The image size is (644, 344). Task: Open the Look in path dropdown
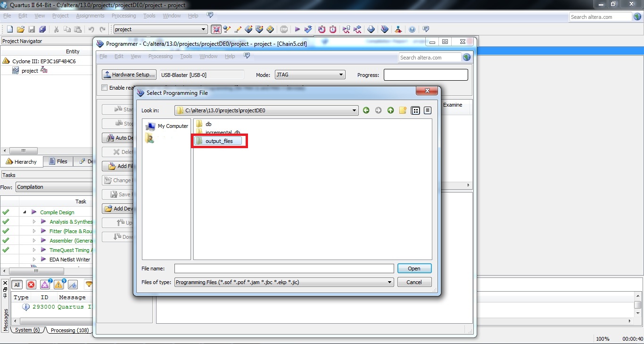[266, 110]
